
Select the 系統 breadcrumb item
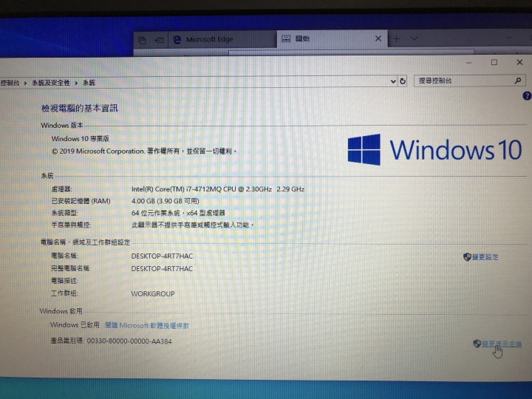[x=89, y=83]
